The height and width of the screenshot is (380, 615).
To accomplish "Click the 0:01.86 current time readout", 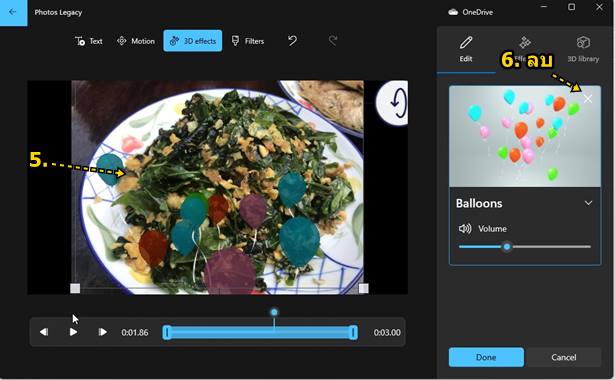I will pos(135,333).
